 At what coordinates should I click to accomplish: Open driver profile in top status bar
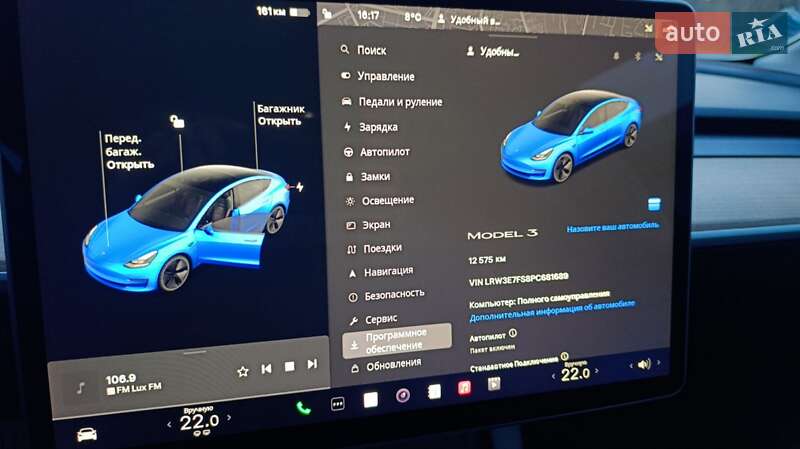coord(469,20)
